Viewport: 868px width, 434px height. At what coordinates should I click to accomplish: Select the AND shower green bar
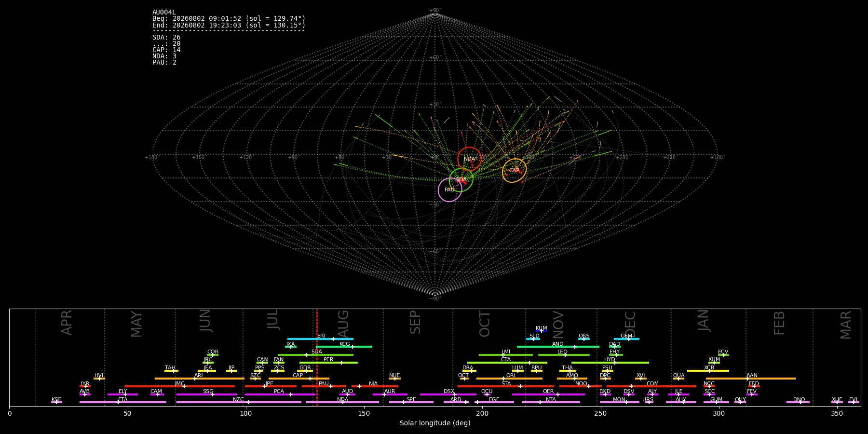(558, 347)
